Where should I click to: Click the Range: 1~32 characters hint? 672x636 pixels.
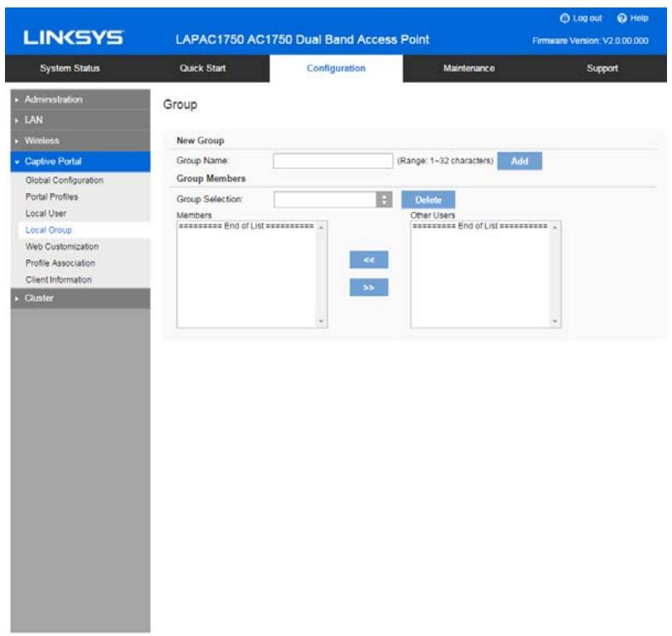[445, 161]
